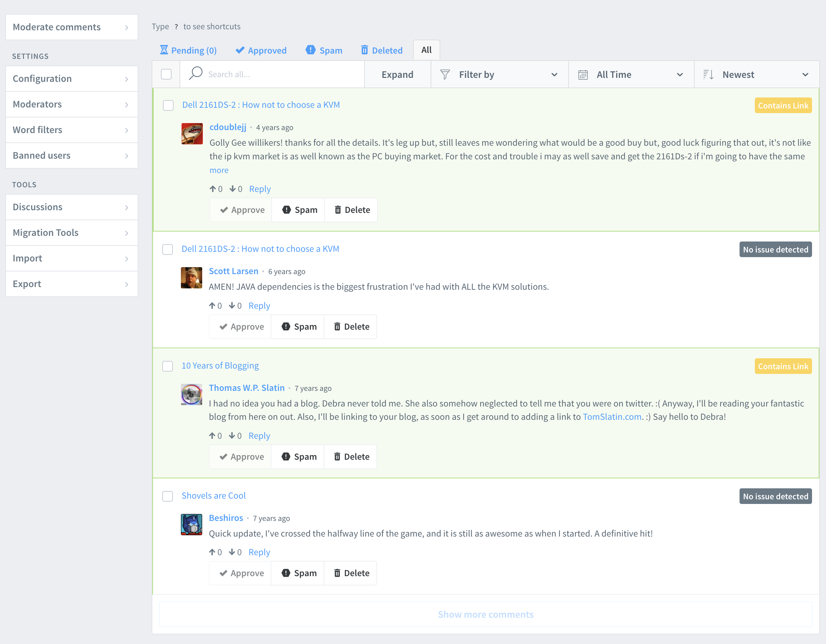826x644 pixels.
Task: Upvote cdoublejj's comment
Action: click(213, 188)
